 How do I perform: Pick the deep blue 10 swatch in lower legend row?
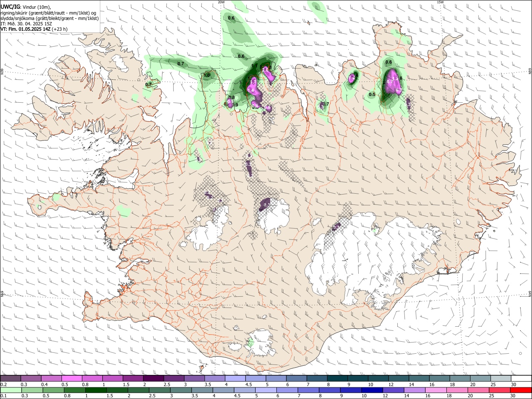(x=372, y=390)
